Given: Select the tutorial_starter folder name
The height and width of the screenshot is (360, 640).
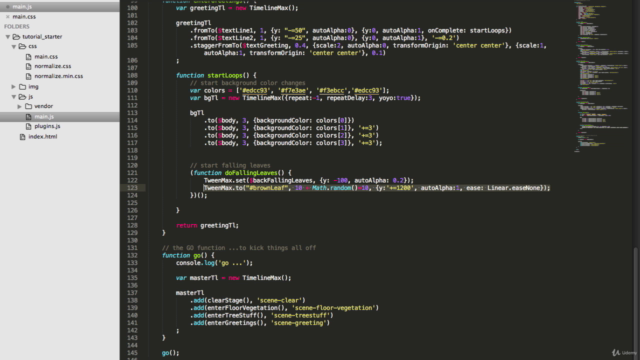Looking at the screenshot, I should pos(42,37).
